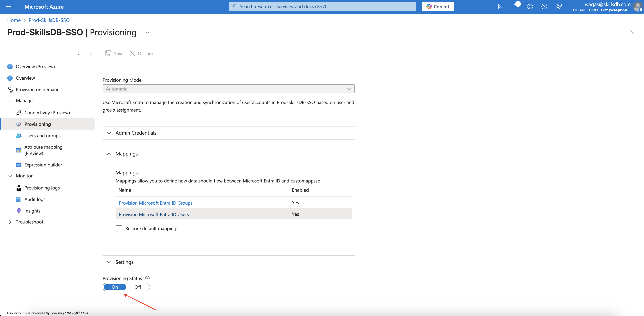Open the ellipsis more options next to title
The image size is (644, 316).
coord(148,32)
